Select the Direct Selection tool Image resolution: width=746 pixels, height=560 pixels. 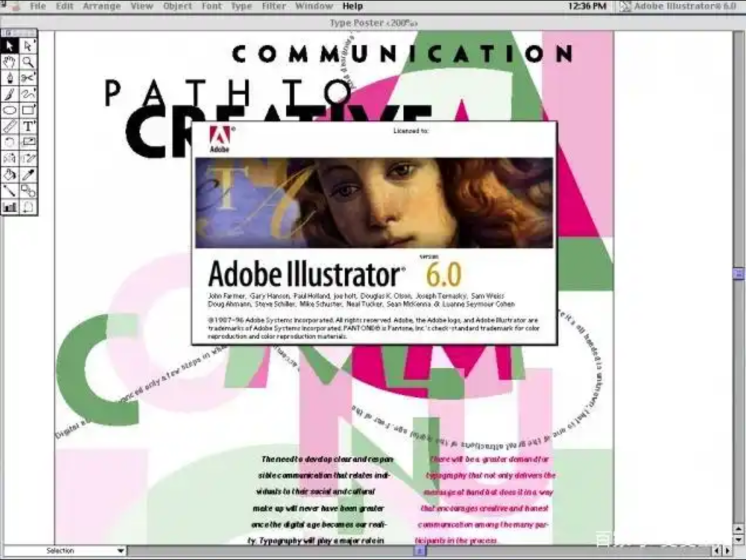(x=29, y=46)
